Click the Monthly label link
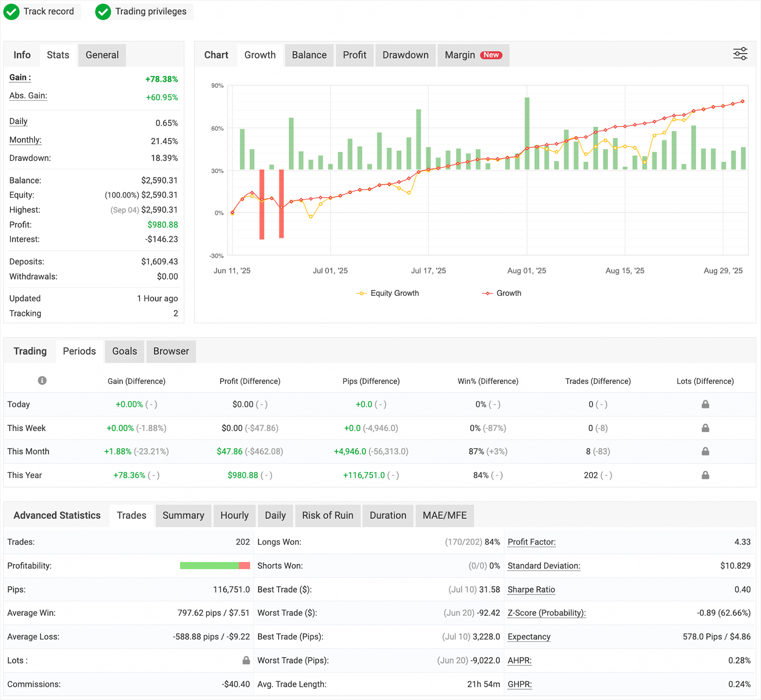This screenshot has width=761, height=700. [26, 140]
